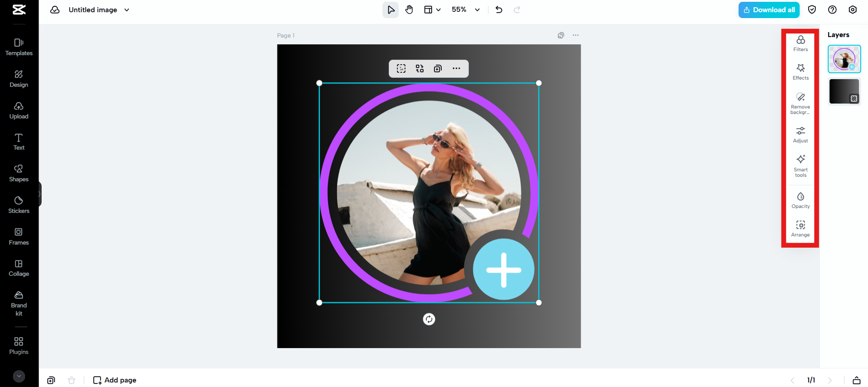Viewport: 868px width, 387px height.
Task: Undo the last action
Action: pos(499,9)
